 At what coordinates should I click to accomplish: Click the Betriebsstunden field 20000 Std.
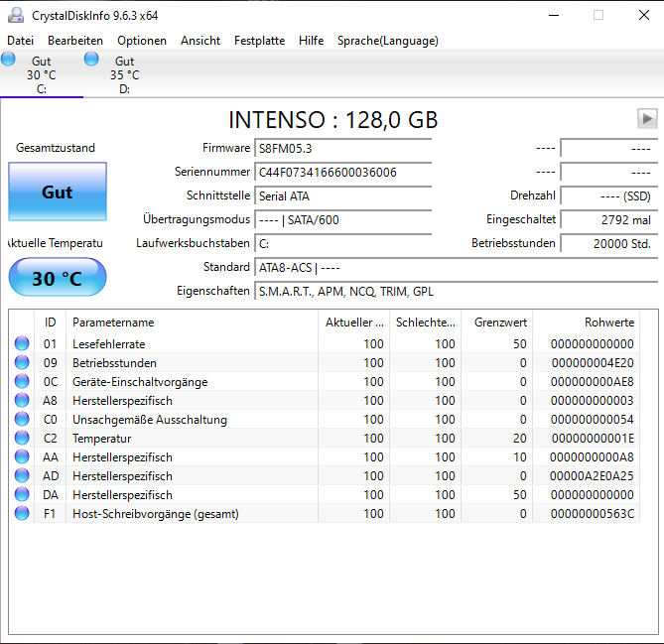tap(609, 244)
